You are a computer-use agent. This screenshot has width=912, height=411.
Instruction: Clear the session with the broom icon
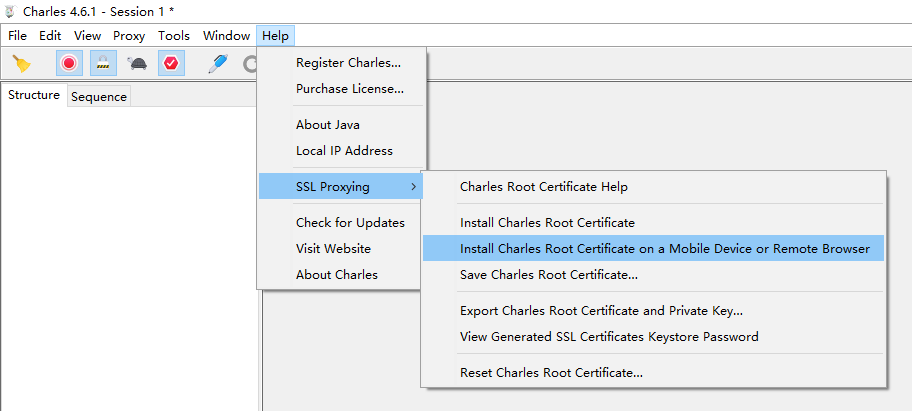click(x=22, y=63)
